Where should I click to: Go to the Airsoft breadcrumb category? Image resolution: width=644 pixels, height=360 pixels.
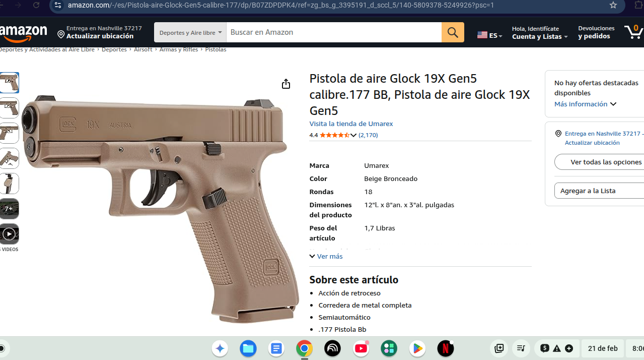(x=143, y=49)
